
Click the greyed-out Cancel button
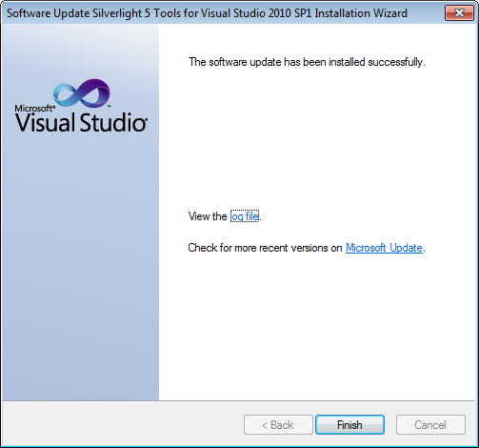point(430,424)
